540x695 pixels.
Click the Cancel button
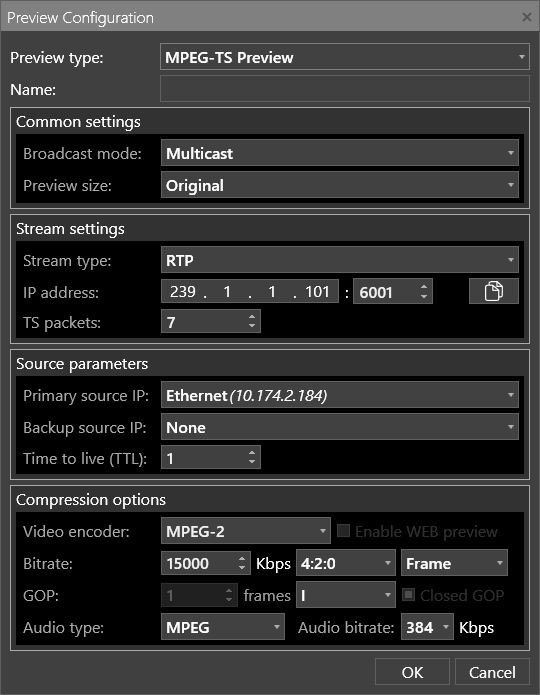[492, 672]
